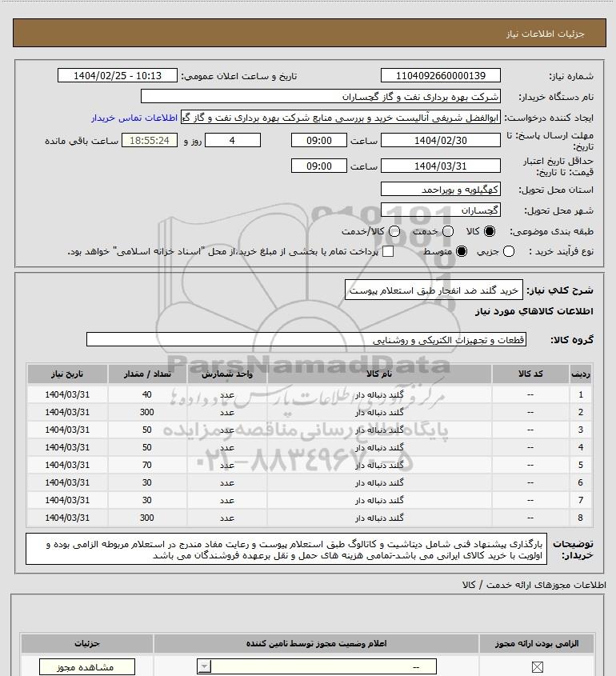The width and height of the screenshot is (616, 676).
Task: Click row number 6 cell
Action: pos(581,482)
